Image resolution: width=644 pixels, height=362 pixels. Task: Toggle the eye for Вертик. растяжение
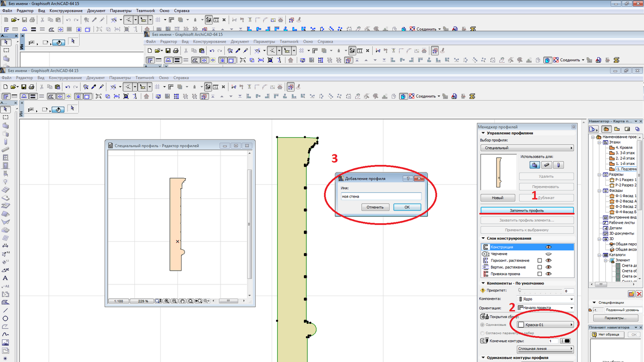548,267
